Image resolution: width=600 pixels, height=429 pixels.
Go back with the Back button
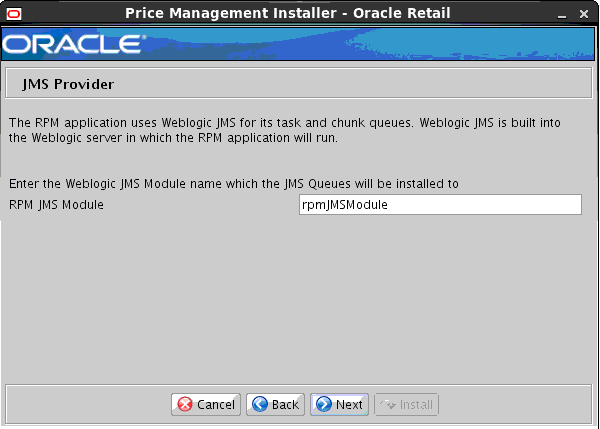click(x=275, y=404)
